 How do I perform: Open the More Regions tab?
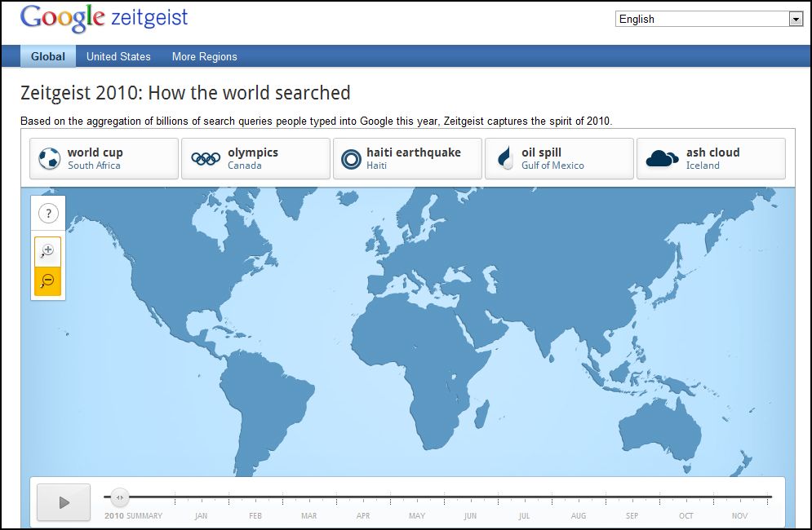click(205, 56)
